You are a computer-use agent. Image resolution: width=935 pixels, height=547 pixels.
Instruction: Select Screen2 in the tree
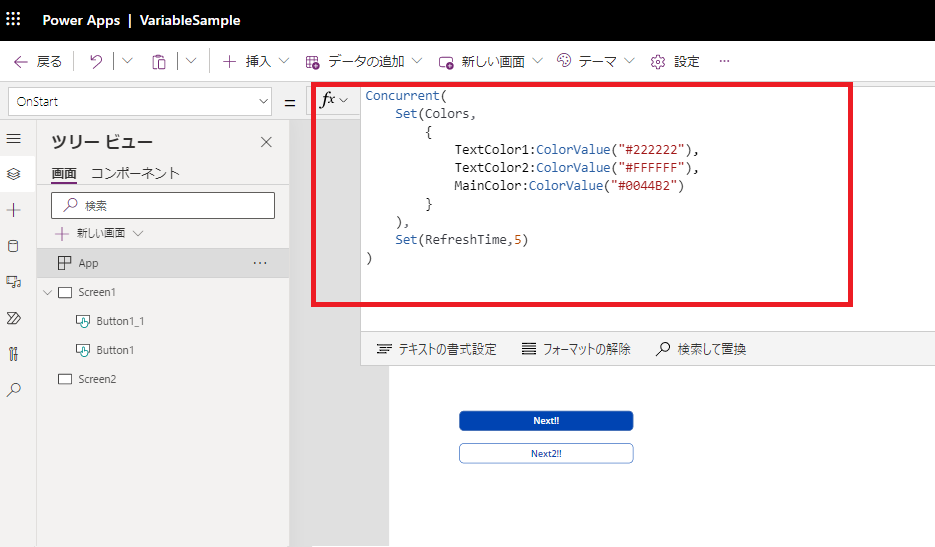coord(97,379)
